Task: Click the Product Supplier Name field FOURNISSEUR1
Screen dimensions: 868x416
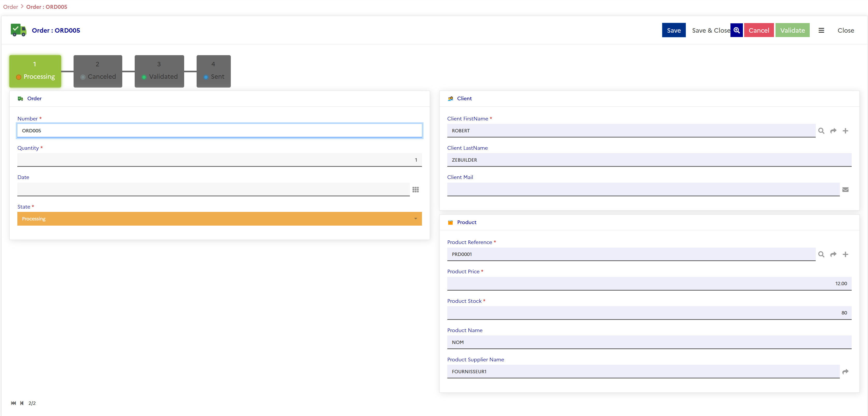Action: point(643,371)
